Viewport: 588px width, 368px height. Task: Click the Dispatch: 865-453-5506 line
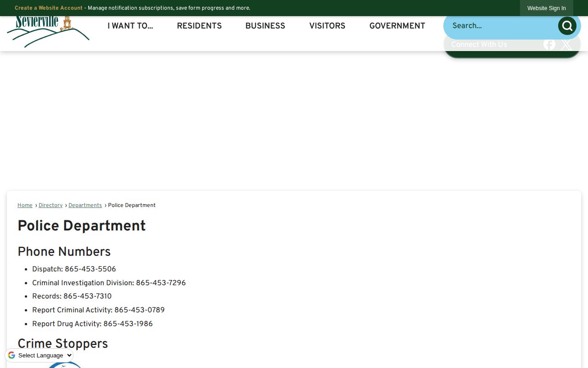click(74, 270)
